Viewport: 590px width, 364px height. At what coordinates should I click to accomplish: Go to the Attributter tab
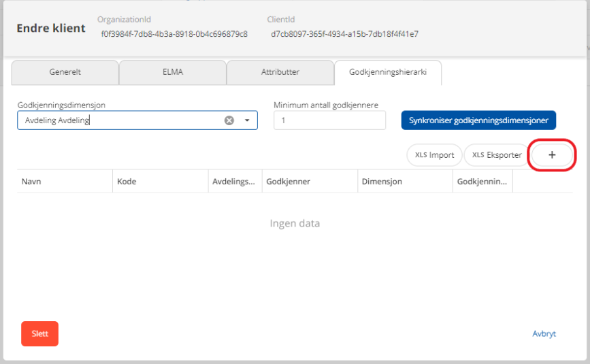coord(280,72)
